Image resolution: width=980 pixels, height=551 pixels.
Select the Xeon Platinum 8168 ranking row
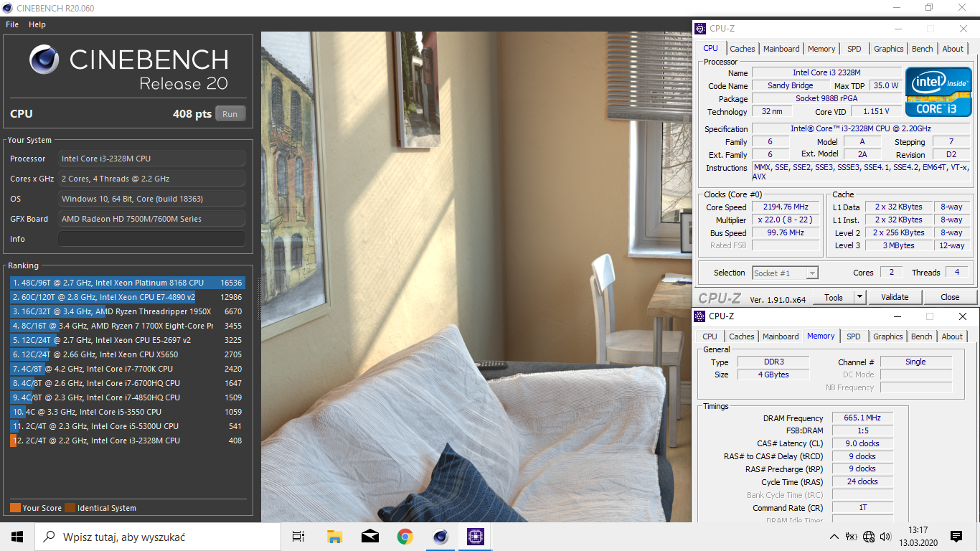pos(128,283)
